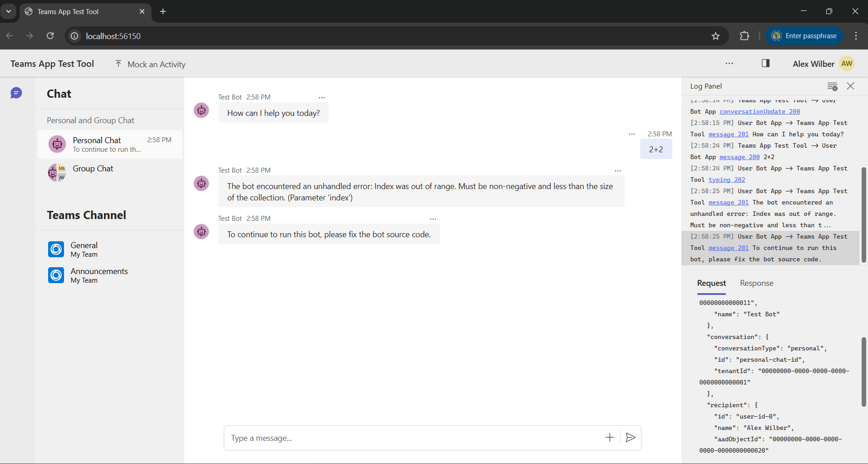Open the Chrome three-dot menu
Image resolution: width=868 pixels, height=464 pixels.
(x=856, y=36)
